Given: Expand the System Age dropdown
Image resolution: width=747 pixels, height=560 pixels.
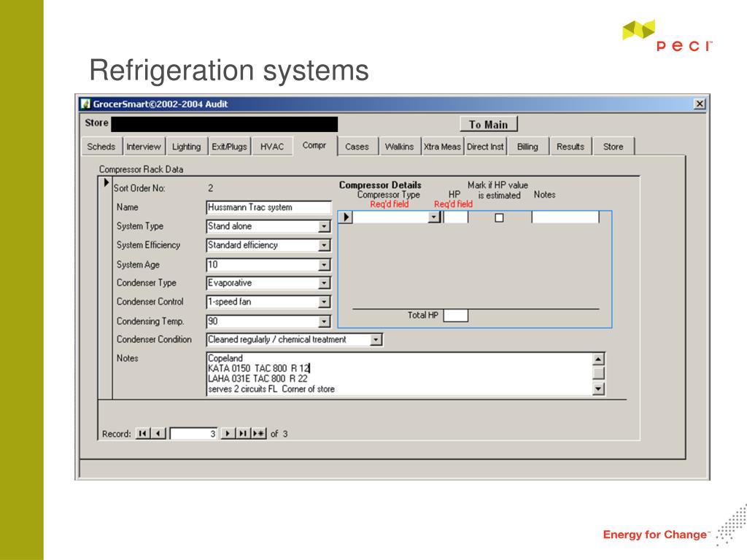Looking at the screenshot, I should [x=324, y=265].
